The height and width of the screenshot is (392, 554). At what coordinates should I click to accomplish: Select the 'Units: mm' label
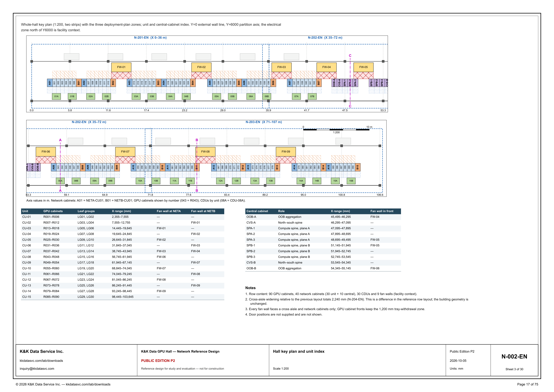coord(456,369)
